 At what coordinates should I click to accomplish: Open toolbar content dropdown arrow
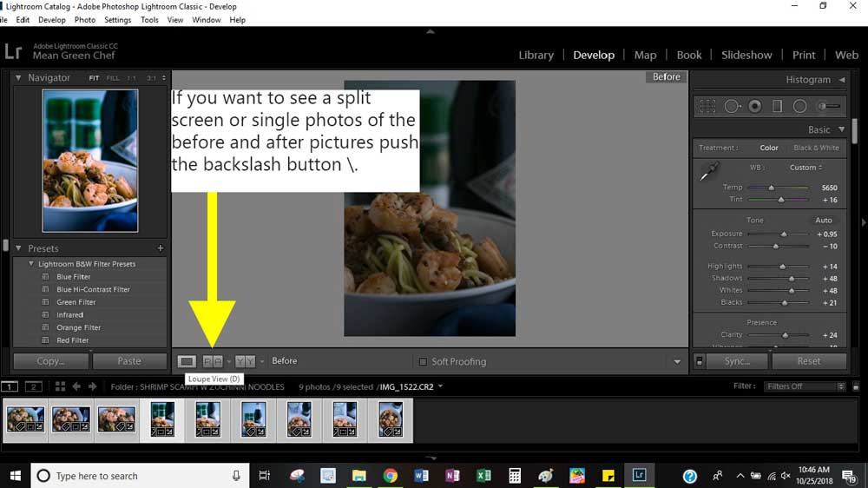click(677, 362)
